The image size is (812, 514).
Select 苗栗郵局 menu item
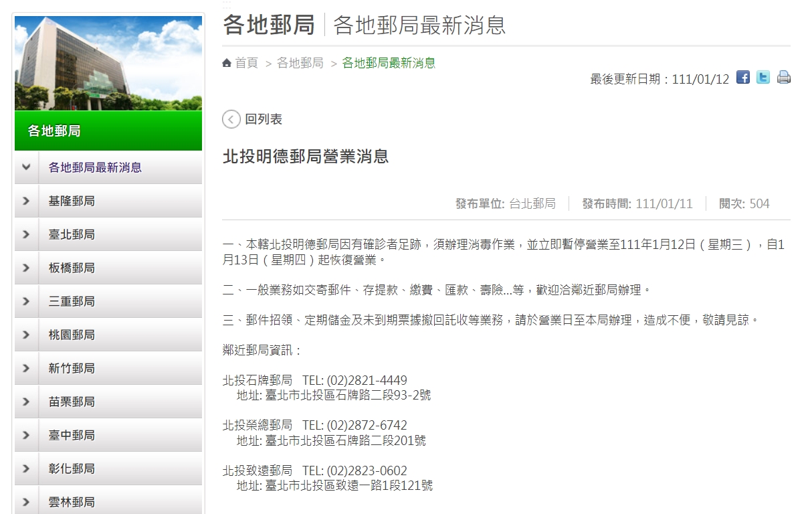(x=72, y=402)
